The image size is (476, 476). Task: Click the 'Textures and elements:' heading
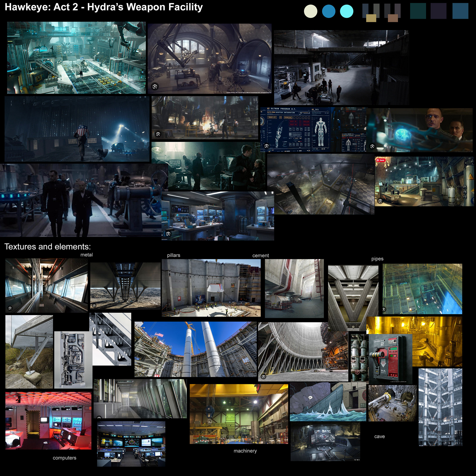click(48, 247)
